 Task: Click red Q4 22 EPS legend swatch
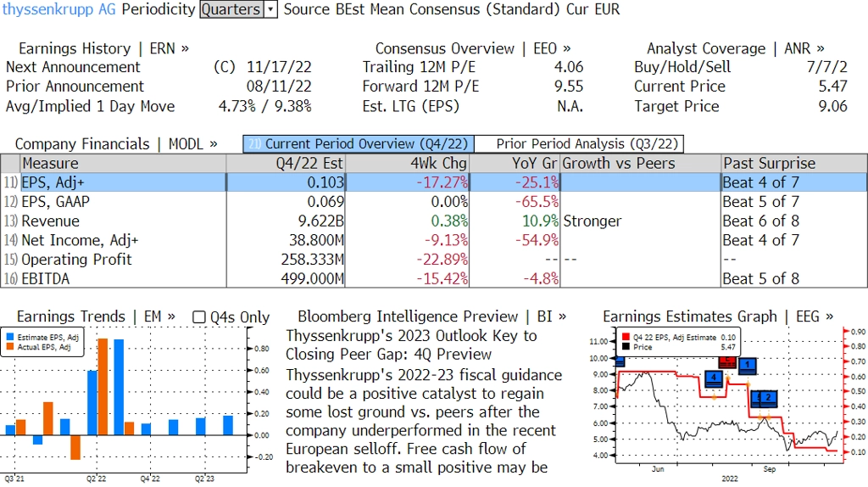626,338
